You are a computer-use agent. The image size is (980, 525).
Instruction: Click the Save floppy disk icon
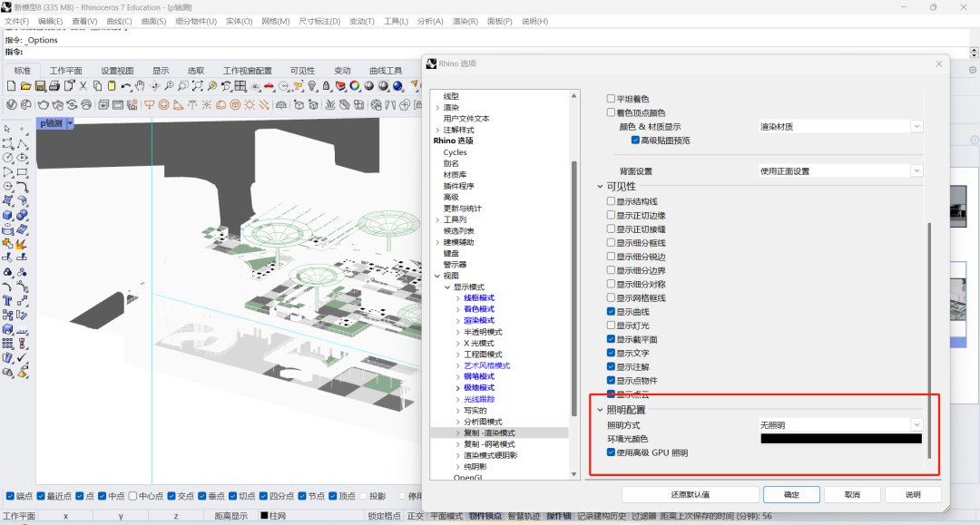tap(40, 86)
